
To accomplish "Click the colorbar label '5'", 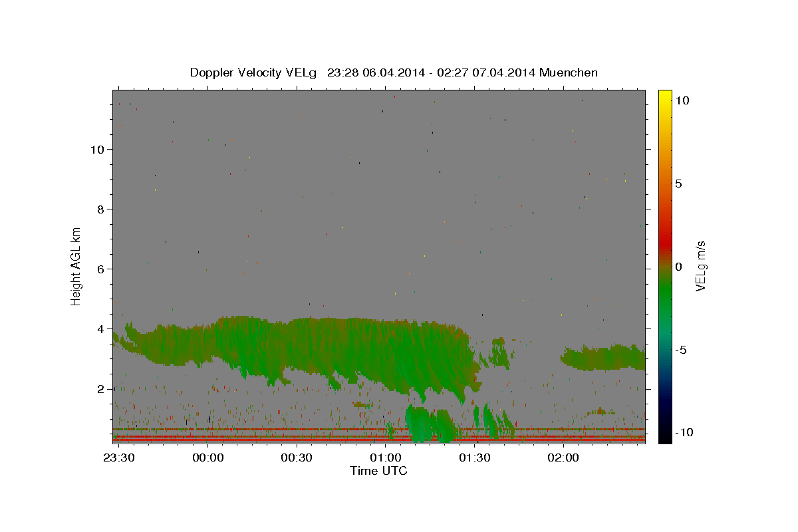I will (678, 184).
